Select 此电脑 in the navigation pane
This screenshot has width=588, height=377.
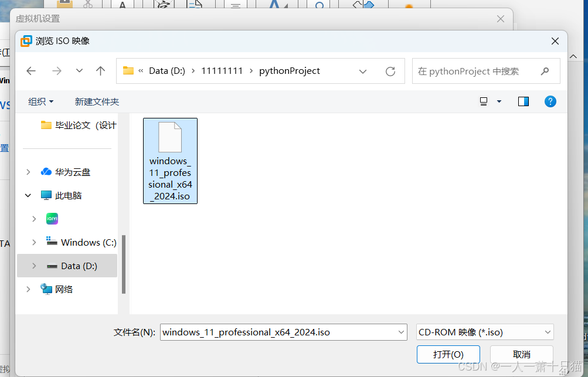(x=61, y=195)
